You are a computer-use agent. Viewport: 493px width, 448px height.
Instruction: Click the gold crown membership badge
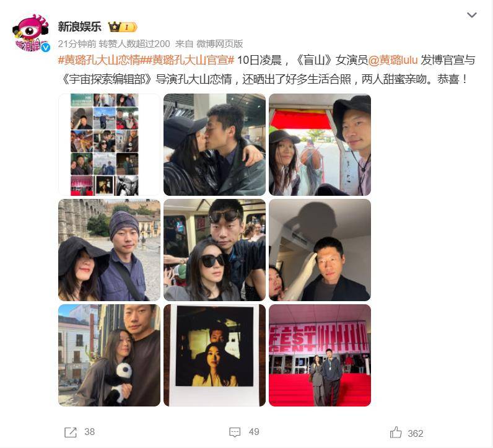tap(123, 27)
